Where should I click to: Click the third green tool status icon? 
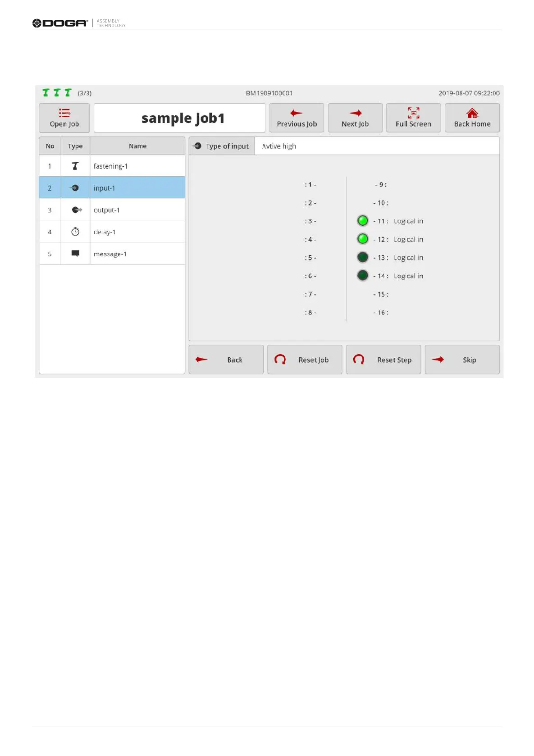(x=68, y=93)
